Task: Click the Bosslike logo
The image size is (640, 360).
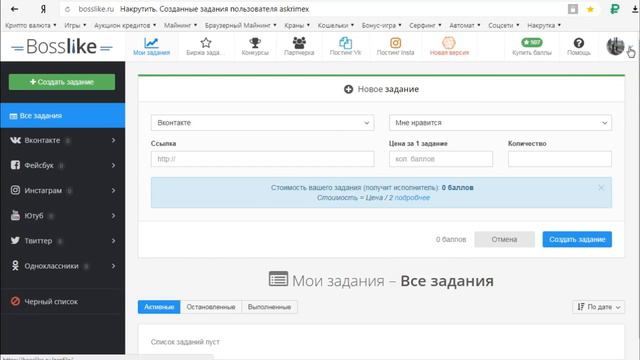Action: point(62,47)
